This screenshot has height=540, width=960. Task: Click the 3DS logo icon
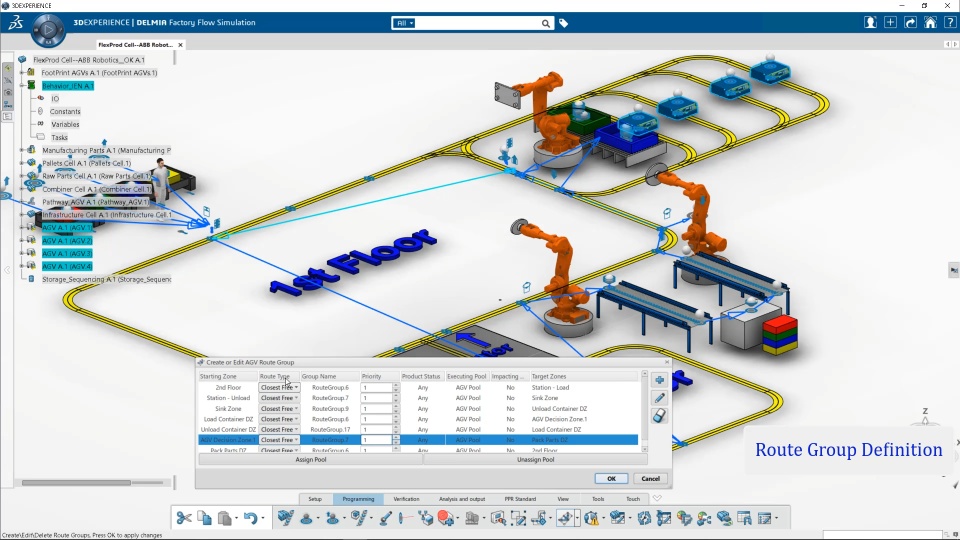pyautogui.click(x=15, y=23)
